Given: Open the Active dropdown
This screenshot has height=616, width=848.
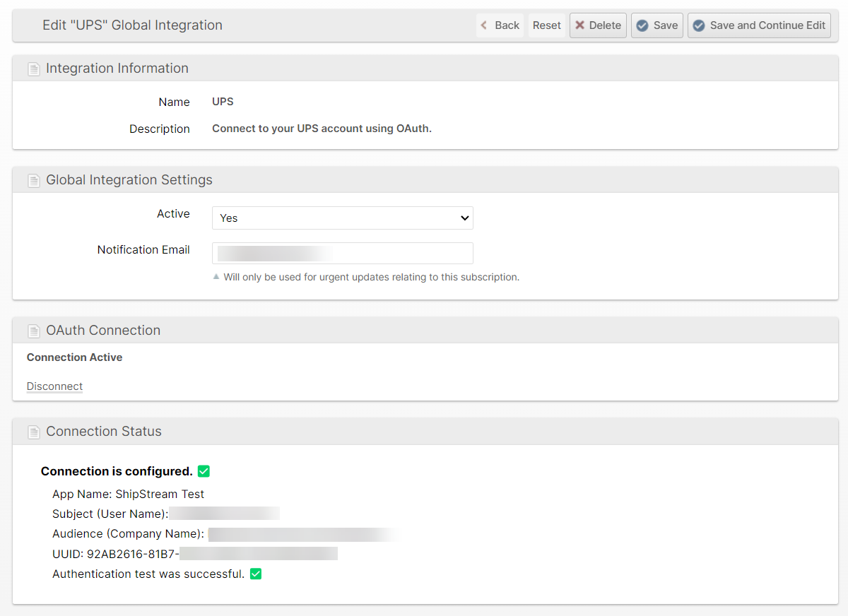Looking at the screenshot, I should (342, 218).
